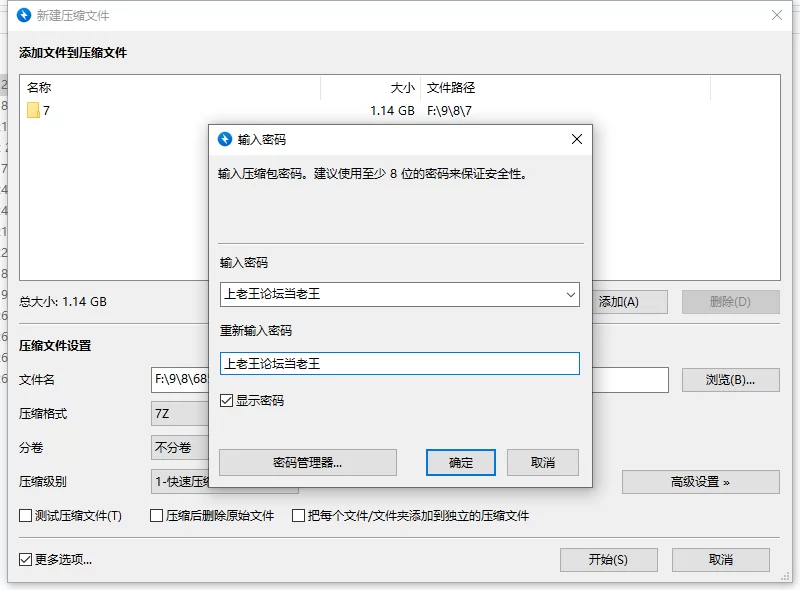Click the 文件路径 column header
The image size is (800, 590).
[x=565, y=88]
